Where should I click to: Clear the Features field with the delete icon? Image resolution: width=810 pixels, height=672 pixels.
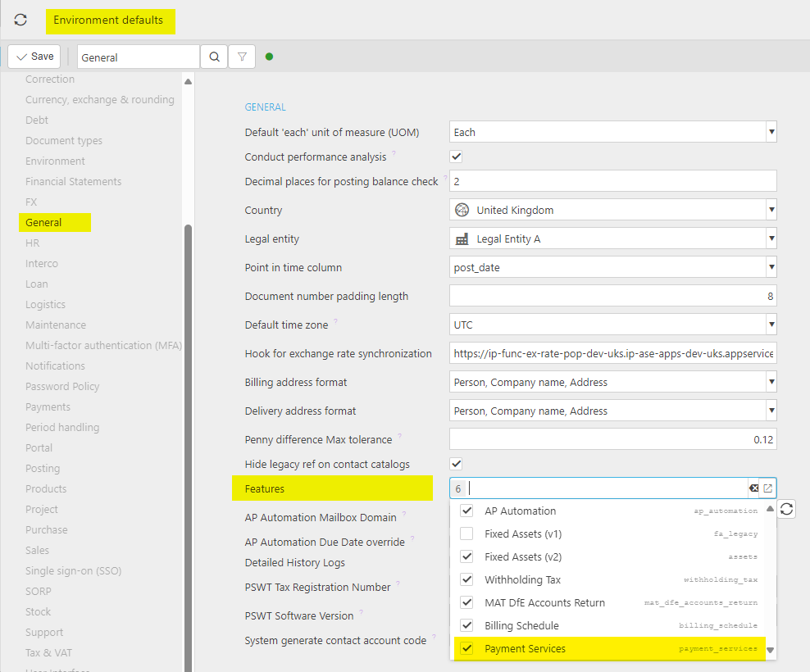click(x=753, y=488)
